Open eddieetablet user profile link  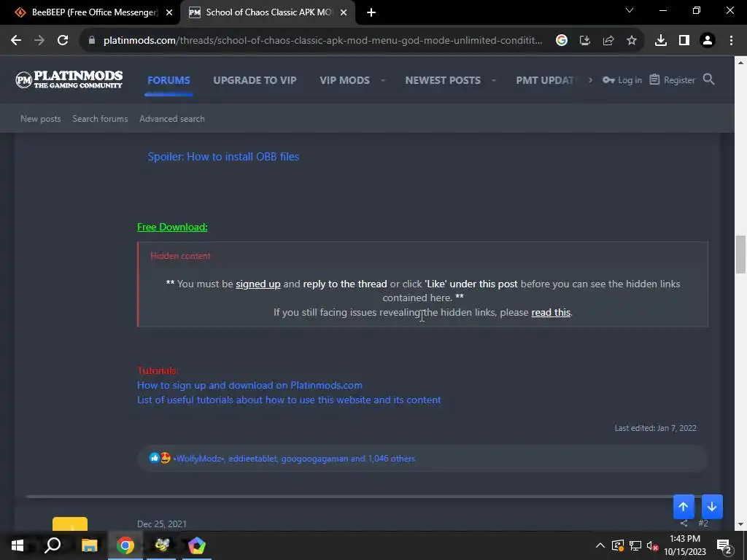(252, 459)
